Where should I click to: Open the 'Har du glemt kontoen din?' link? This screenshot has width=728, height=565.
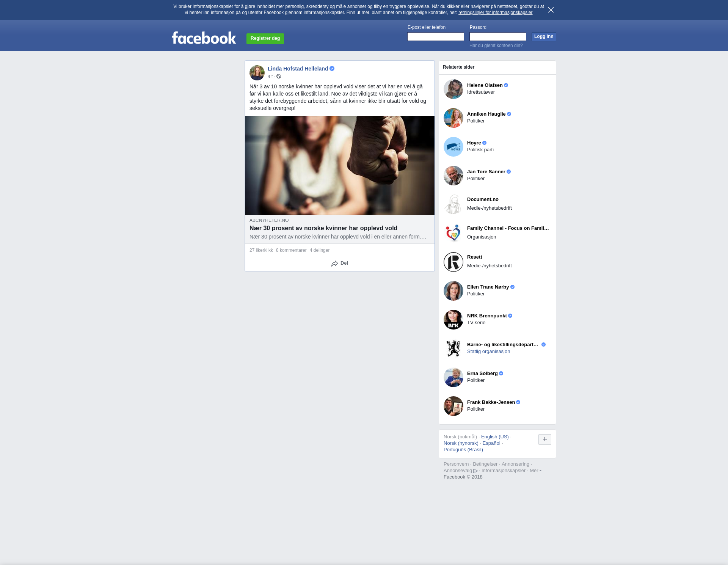(x=496, y=46)
